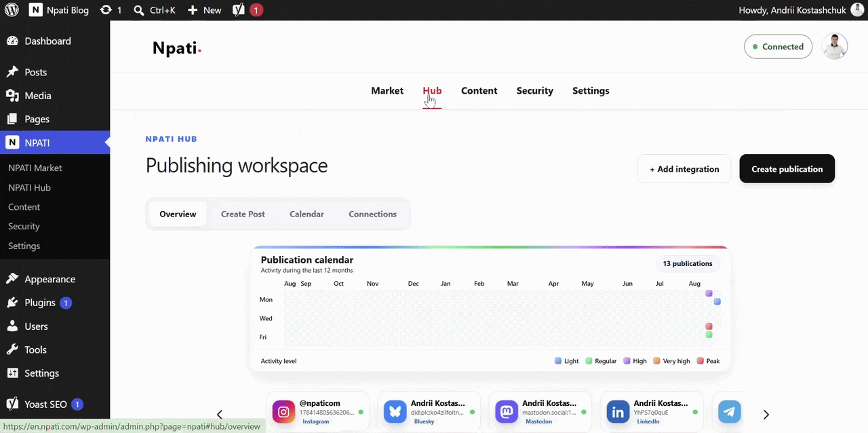Click the Instagram logo icon
The width and height of the screenshot is (868, 433).
(x=283, y=411)
